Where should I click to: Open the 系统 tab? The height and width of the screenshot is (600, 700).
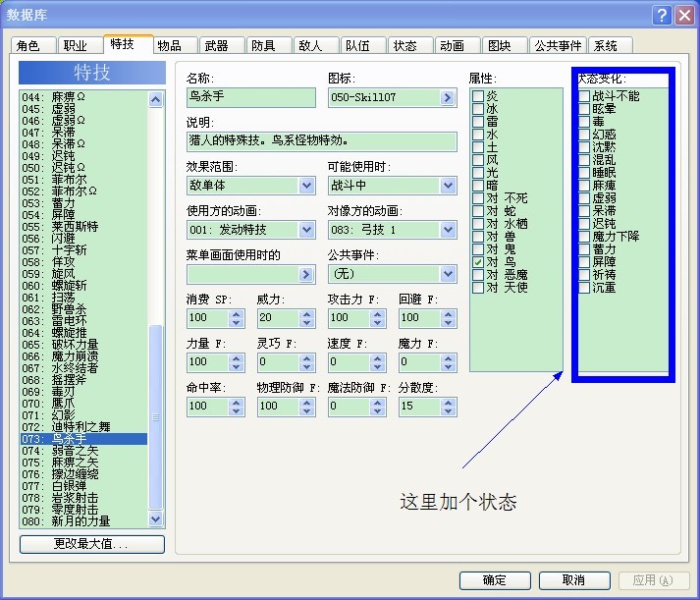pyautogui.click(x=611, y=45)
